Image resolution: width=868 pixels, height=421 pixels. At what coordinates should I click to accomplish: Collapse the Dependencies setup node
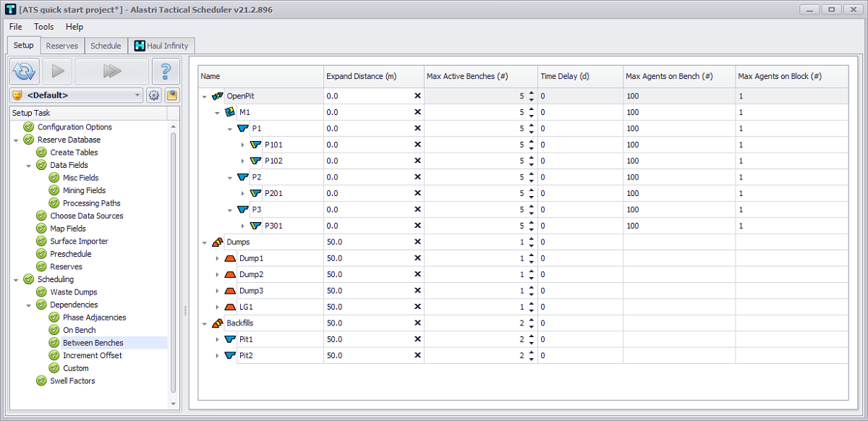(x=29, y=305)
